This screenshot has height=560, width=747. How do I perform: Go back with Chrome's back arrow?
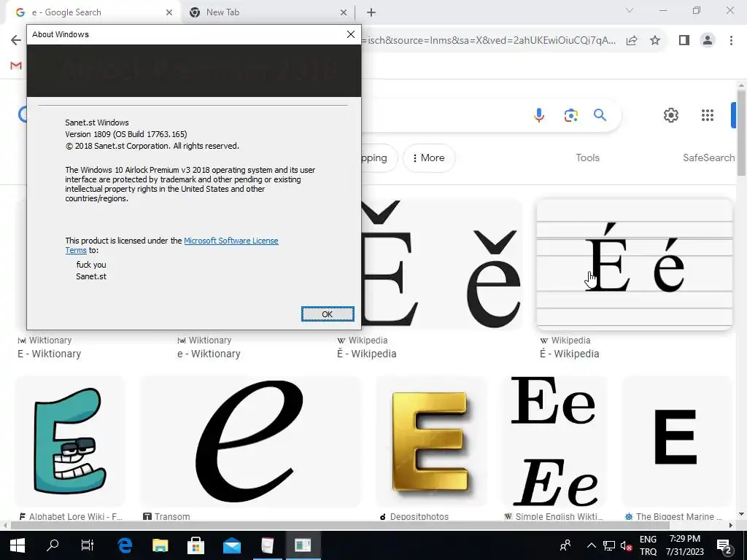16,41
